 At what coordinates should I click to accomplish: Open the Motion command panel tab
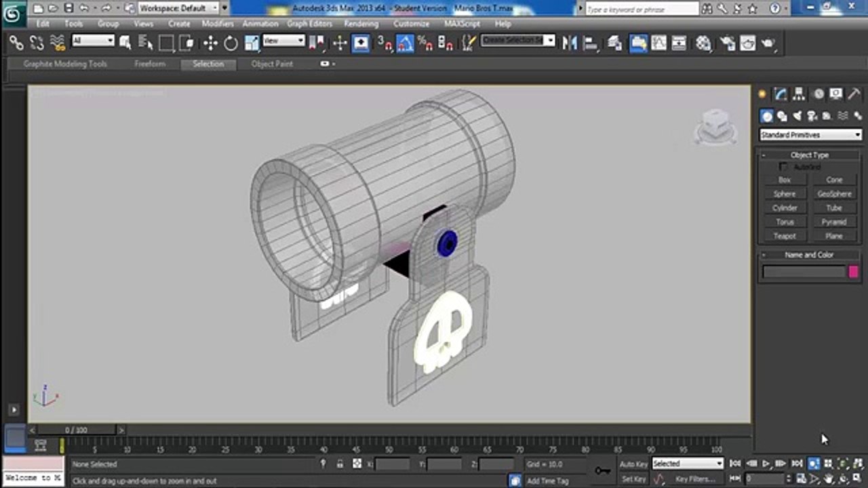(x=818, y=94)
